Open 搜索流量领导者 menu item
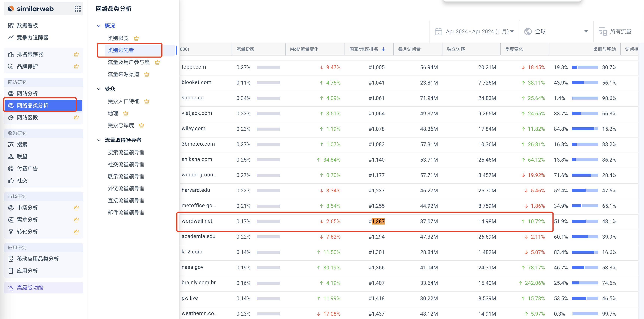The image size is (644, 319). click(x=126, y=152)
